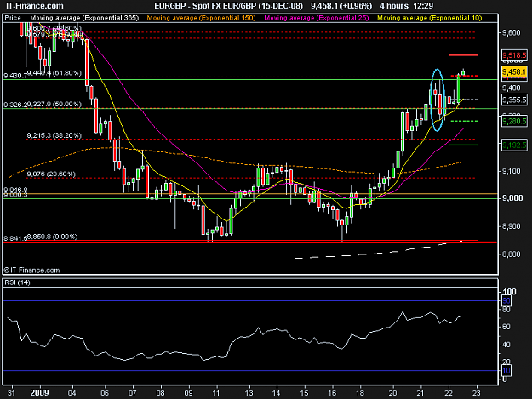Viewport: 532px width, 399px height.
Task: Pick the Moving average (Exponential 10) legend
Action: tap(430, 18)
